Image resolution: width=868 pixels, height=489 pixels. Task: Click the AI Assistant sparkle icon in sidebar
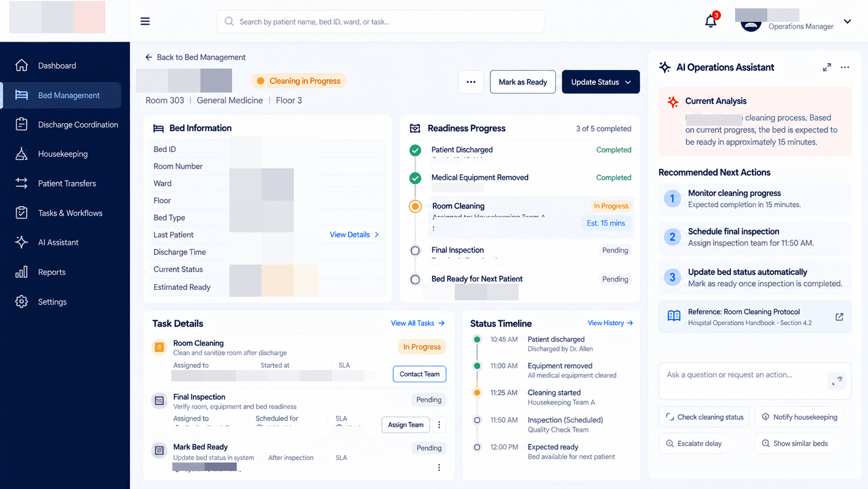tap(21, 242)
